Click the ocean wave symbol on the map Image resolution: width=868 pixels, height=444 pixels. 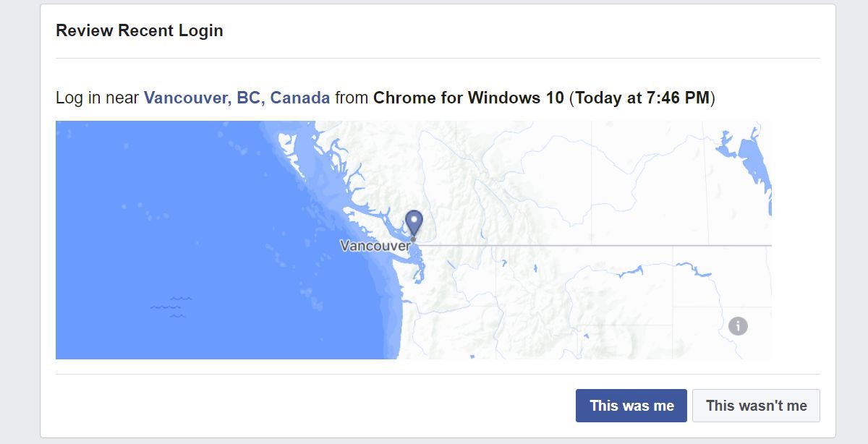point(171,307)
